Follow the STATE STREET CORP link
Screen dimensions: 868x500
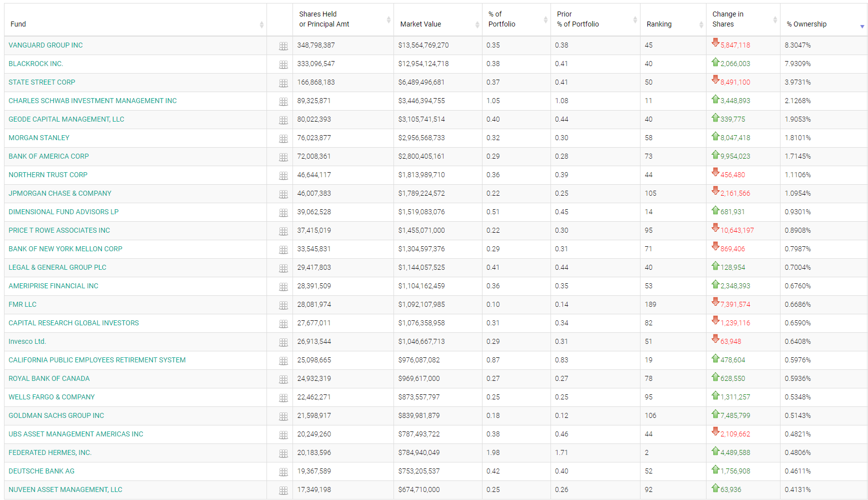coord(42,82)
